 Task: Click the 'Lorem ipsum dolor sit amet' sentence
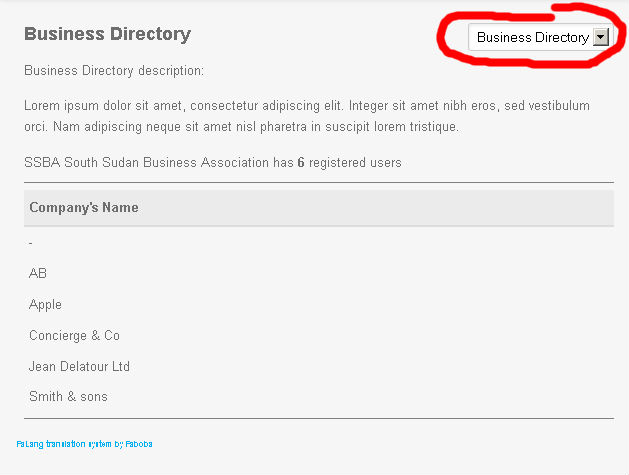pos(183,106)
